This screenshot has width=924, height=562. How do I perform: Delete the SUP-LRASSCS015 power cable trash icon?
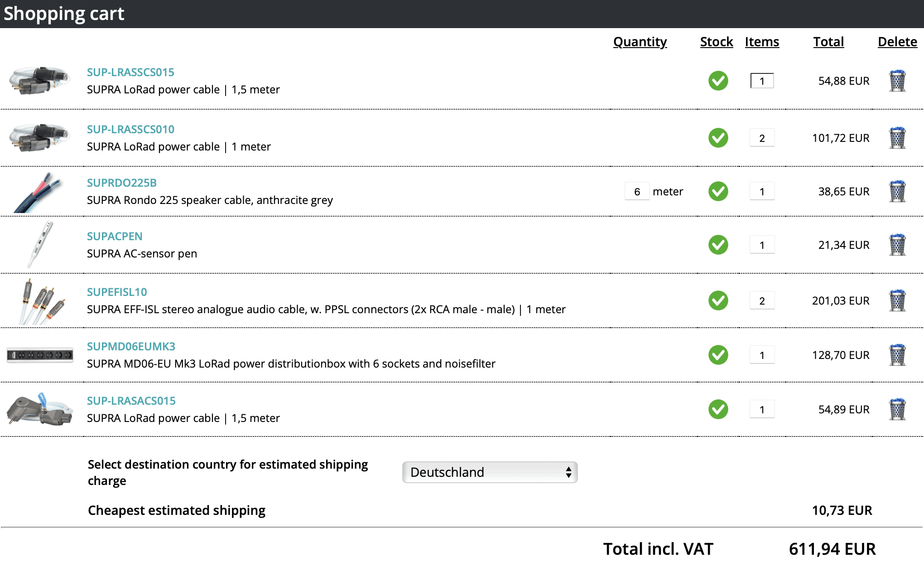click(x=897, y=81)
